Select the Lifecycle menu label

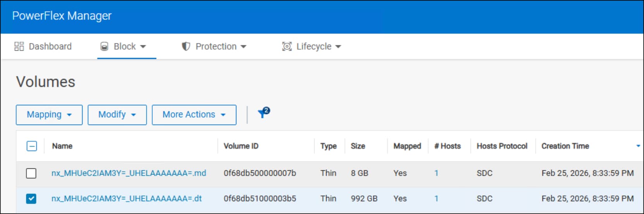tap(314, 46)
